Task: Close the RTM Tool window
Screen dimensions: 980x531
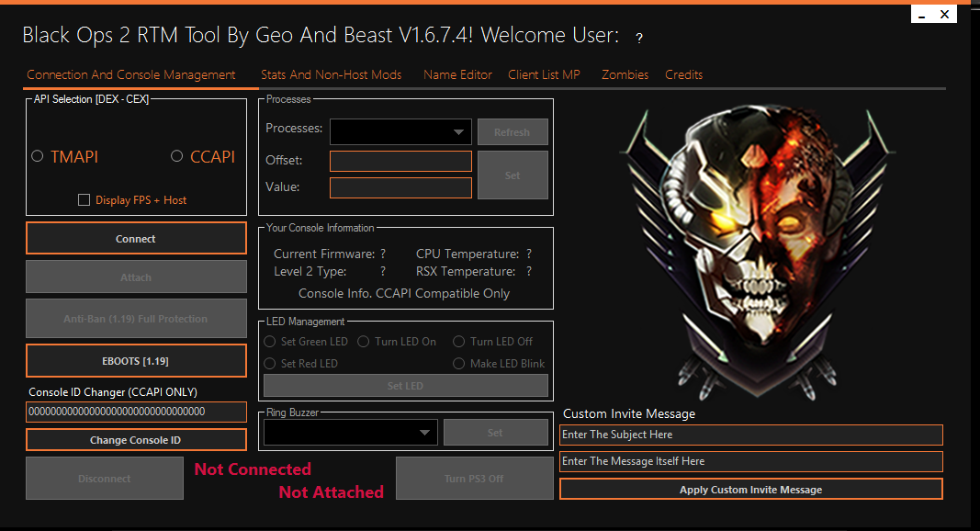Action: 945,15
